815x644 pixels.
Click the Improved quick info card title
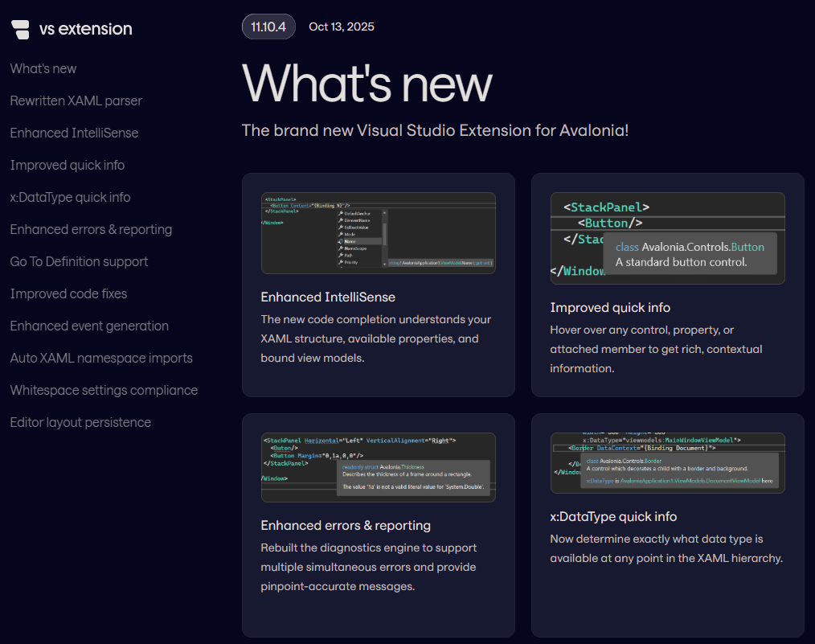(x=610, y=308)
